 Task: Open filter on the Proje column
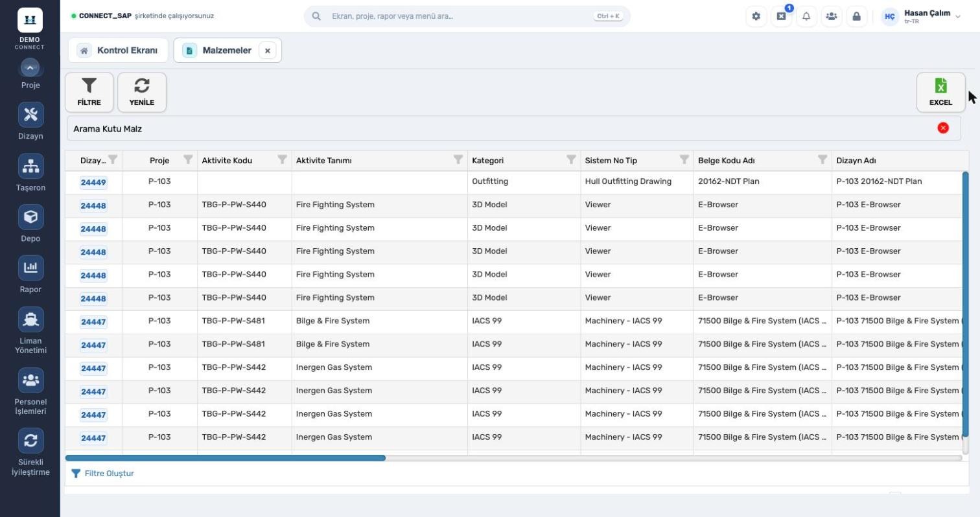[x=188, y=159]
